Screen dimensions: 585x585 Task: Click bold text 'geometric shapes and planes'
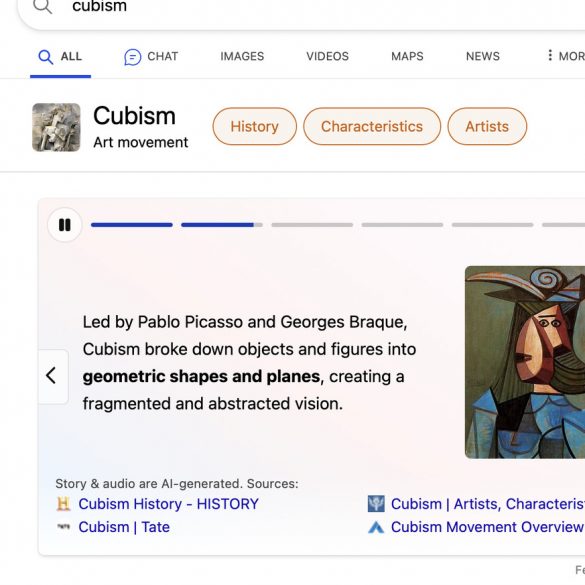(x=201, y=376)
